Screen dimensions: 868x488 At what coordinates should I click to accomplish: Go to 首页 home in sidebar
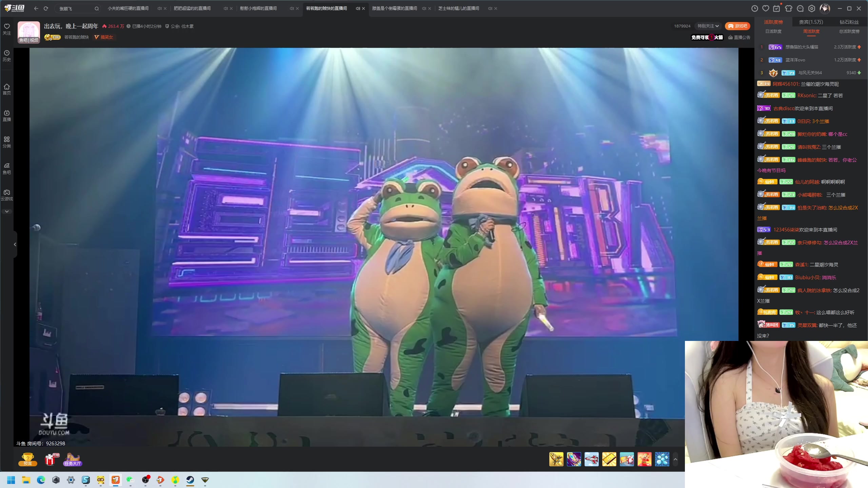pos(7,89)
